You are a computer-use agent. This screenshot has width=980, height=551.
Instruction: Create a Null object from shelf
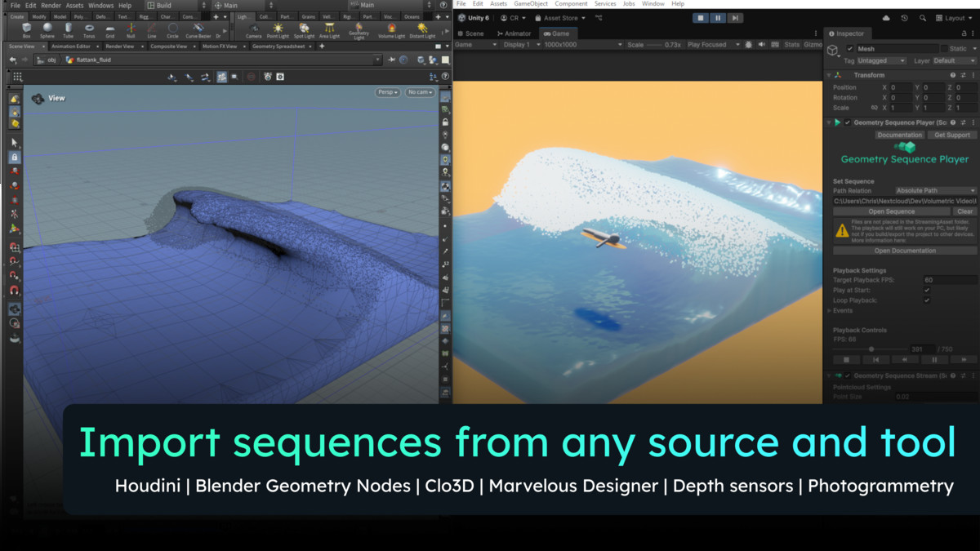pos(131,29)
